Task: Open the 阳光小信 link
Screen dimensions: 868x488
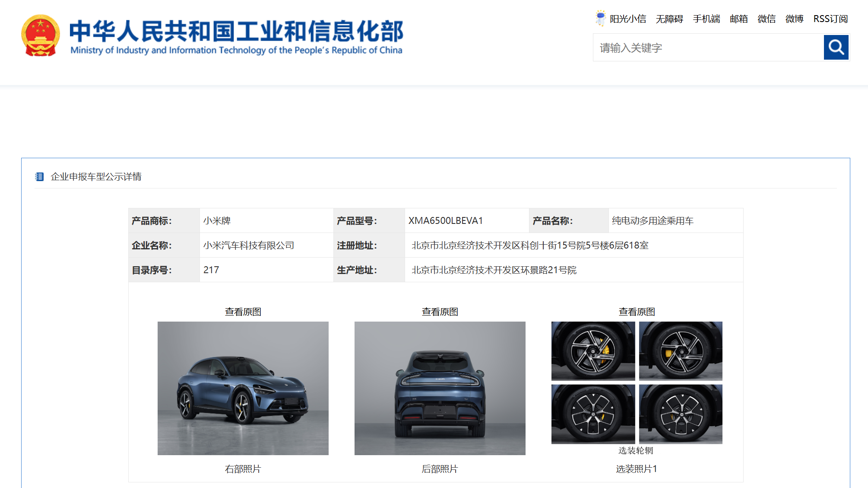Action: pyautogui.click(x=628, y=19)
